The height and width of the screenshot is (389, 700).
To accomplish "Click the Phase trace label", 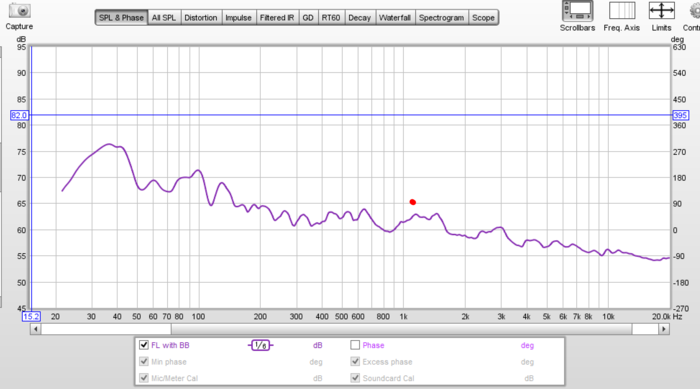I will point(373,345).
